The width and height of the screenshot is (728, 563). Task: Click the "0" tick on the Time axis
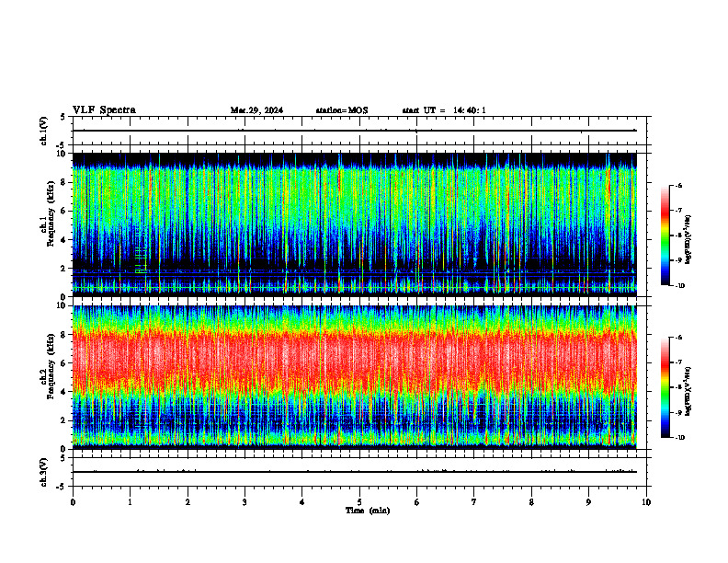(x=73, y=502)
